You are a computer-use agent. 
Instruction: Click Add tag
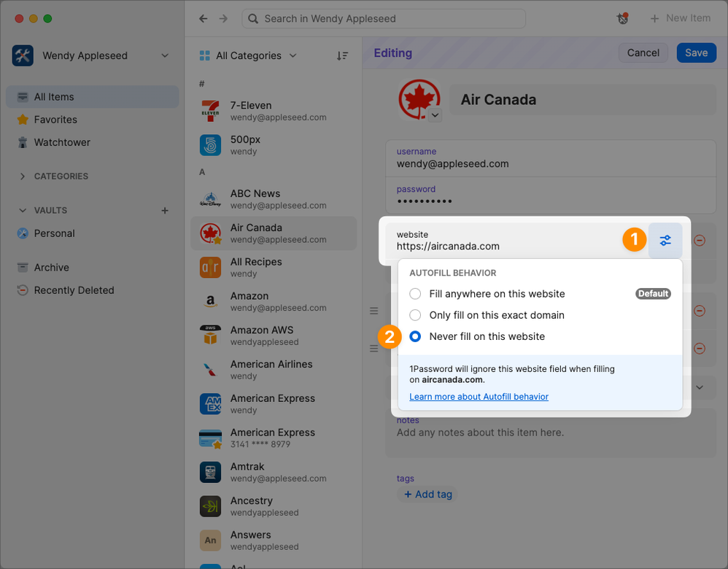tap(427, 494)
